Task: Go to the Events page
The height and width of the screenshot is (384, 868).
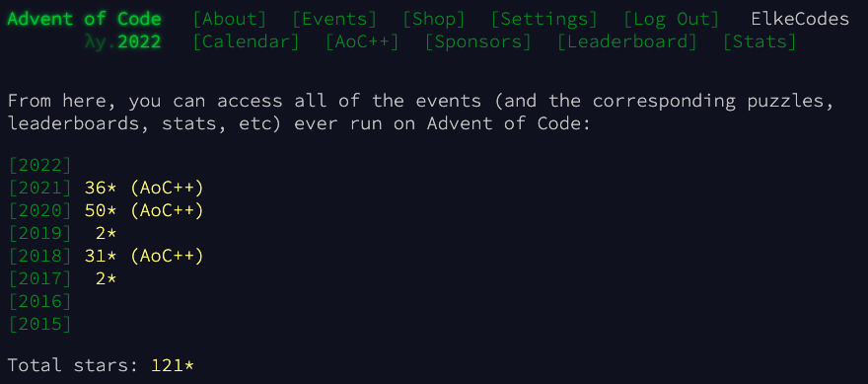Action: pyautogui.click(x=334, y=20)
